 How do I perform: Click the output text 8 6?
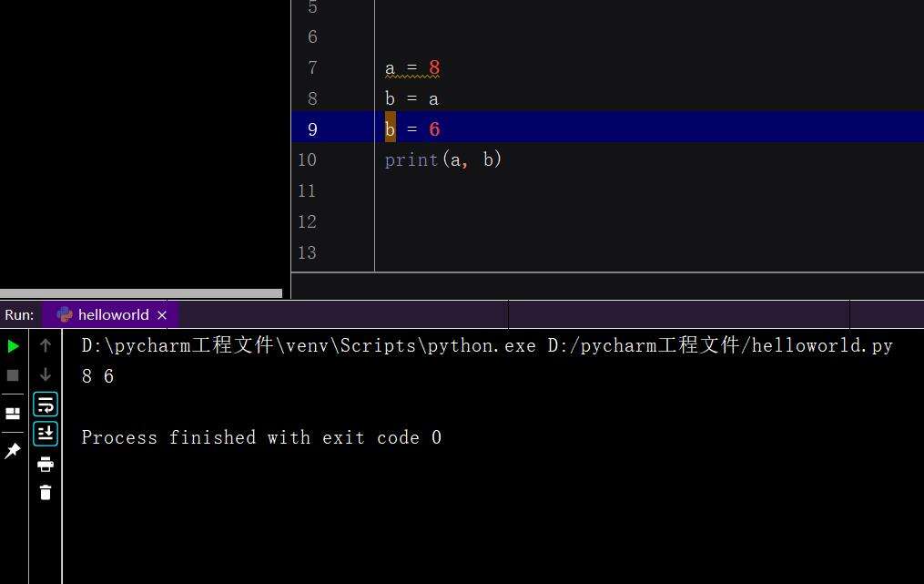96,375
